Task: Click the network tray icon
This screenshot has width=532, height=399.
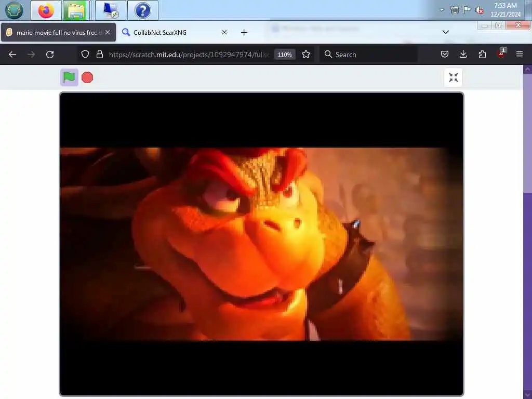Action: coord(455,10)
